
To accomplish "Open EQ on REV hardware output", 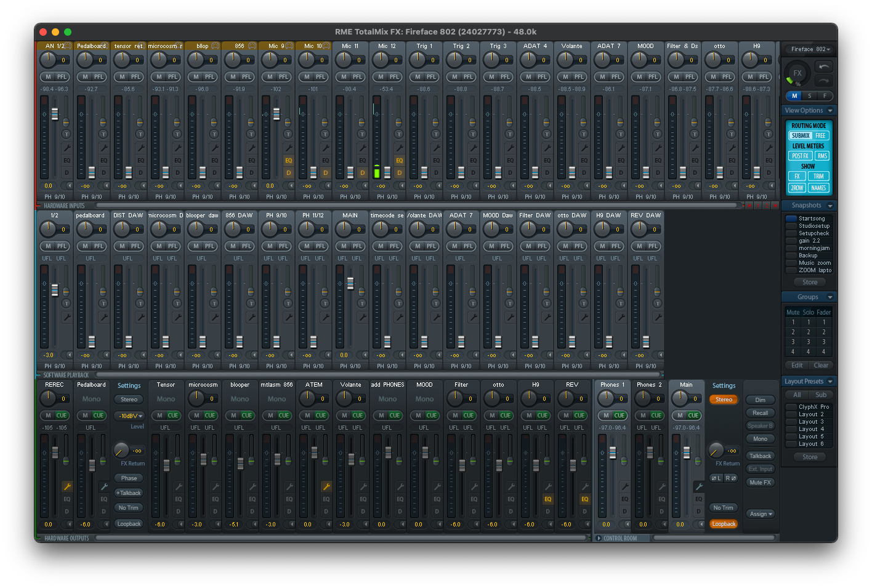I will click(x=584, y=499).
